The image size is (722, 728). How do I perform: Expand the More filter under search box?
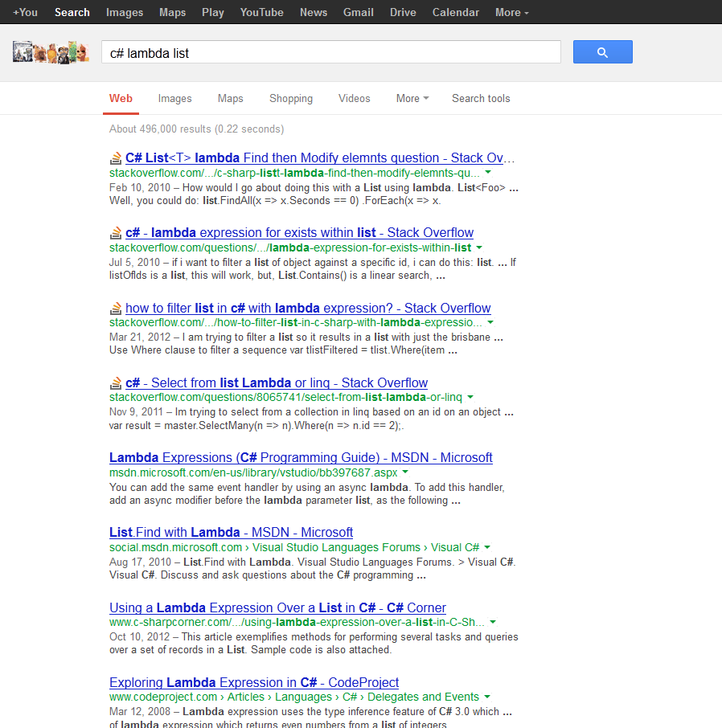412,98
